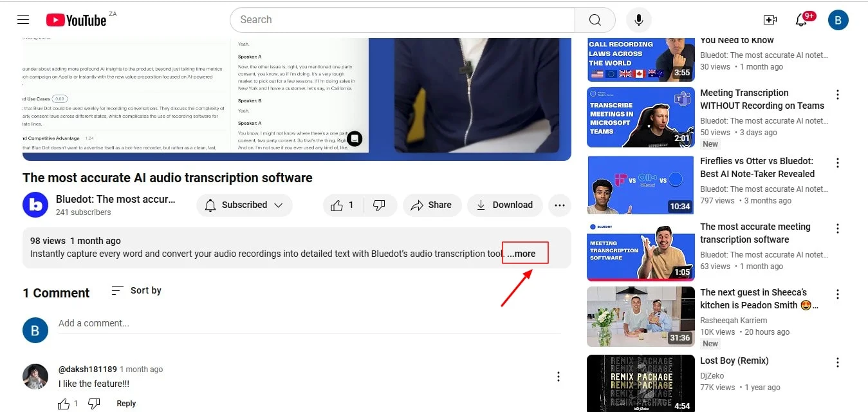868x412 pixels.
Task: Open 'Fireflies vs Otter vs Bluedot' title
Action: click(x=757, y=167)
